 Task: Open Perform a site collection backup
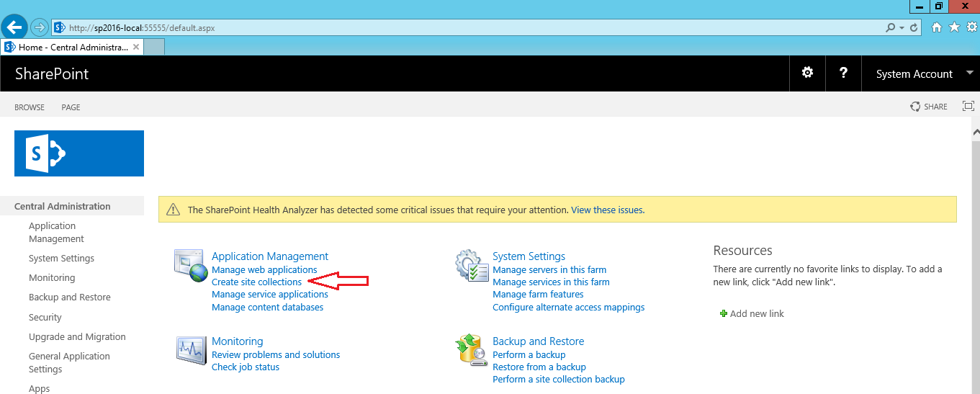(559, 379)
